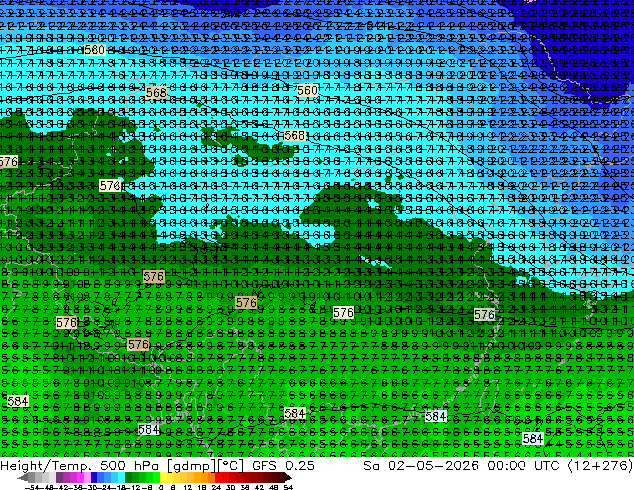
Task: Click the "500 hPa" pressure level label
Action: click(x=128, y=466)
